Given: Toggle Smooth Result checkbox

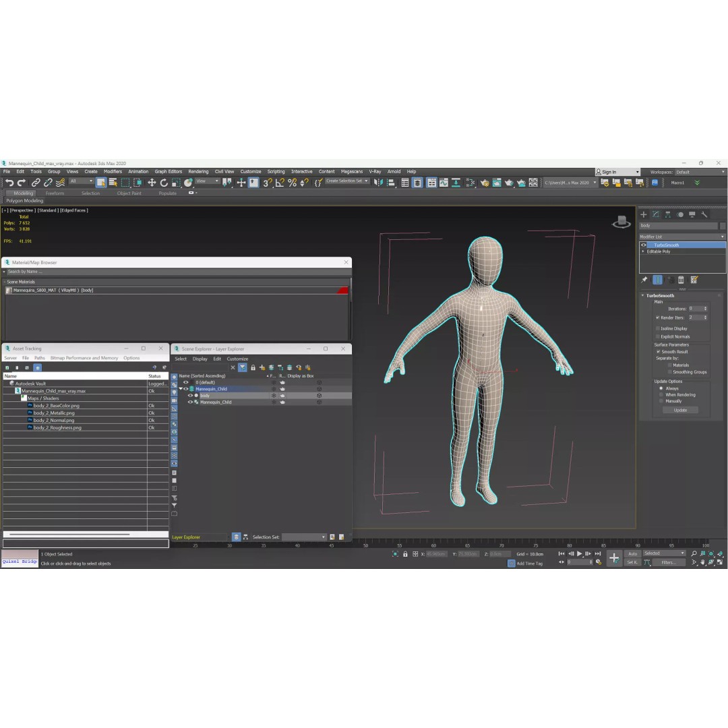Looking at the screenshot, I should (658, 351).
